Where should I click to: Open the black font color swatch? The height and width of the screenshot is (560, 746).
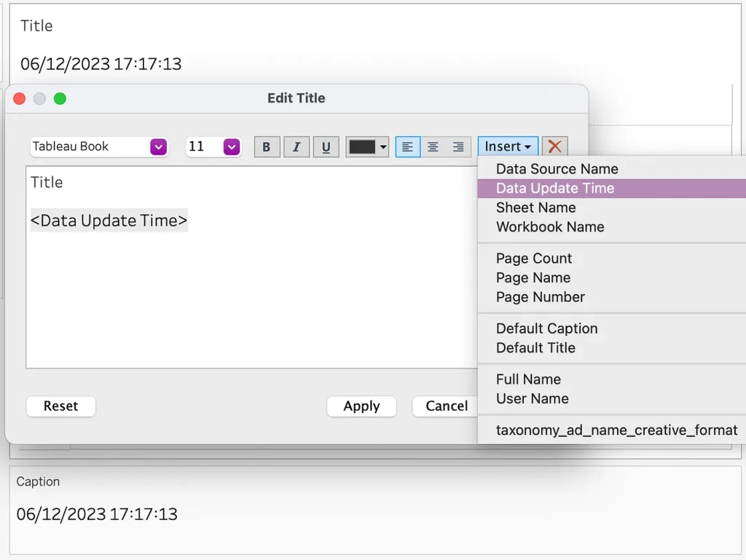pyautogui.click(x=367, y=147)
